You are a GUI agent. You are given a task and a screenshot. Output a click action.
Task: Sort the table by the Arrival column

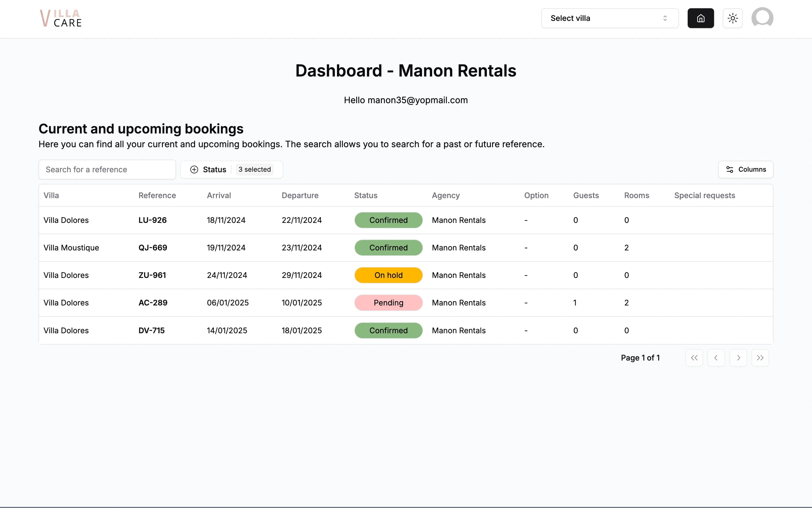point(219,195)
